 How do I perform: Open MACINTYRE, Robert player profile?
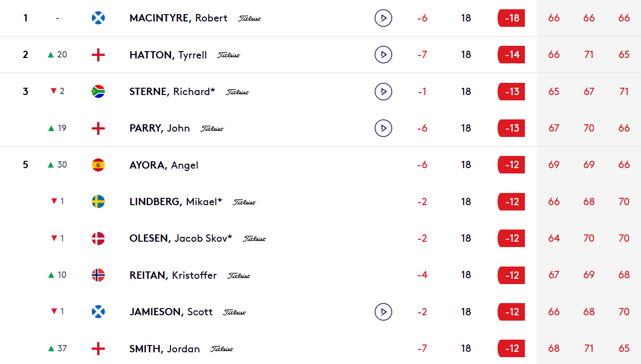click(178, 18)
